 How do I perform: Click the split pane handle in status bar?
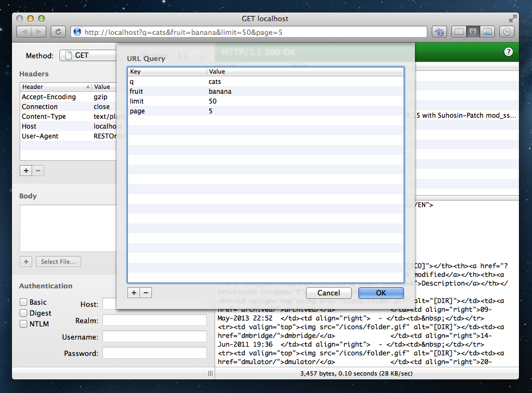pyautogui.click(x=210, y=373)
